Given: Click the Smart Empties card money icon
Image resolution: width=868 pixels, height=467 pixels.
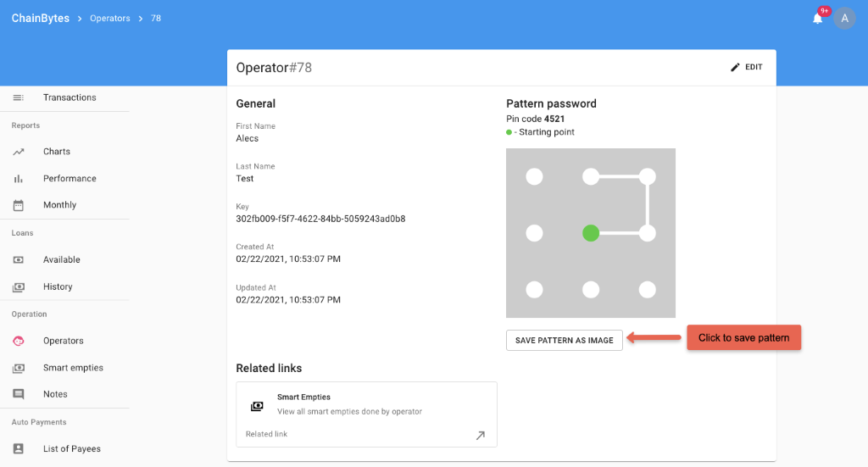Looking at the screenshot, I should click(257, 406).
